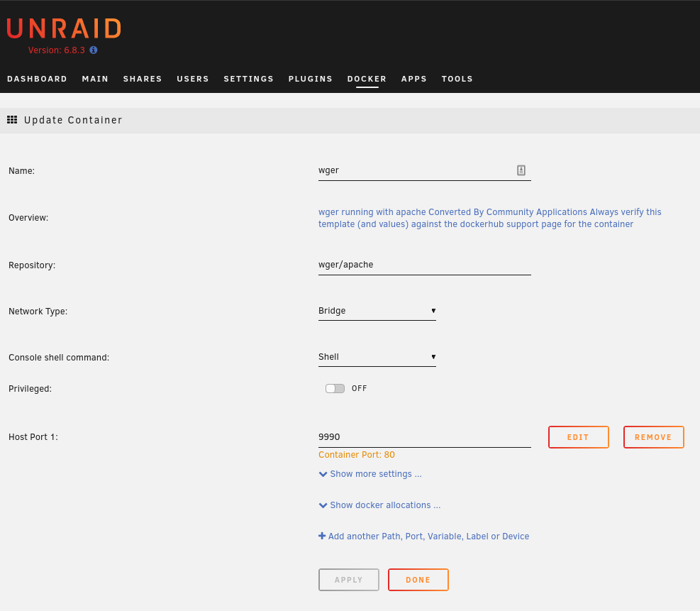Click EDIT next to Host Port 1
The image size is (700, 611).
[578, 436]
